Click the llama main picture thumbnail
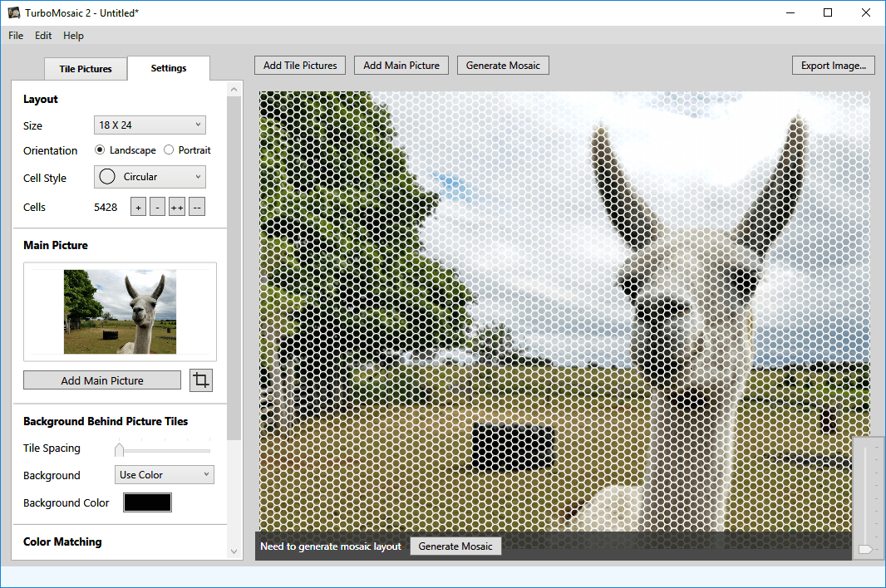Screen dimensions: 886x588 (x=120, y=311)
